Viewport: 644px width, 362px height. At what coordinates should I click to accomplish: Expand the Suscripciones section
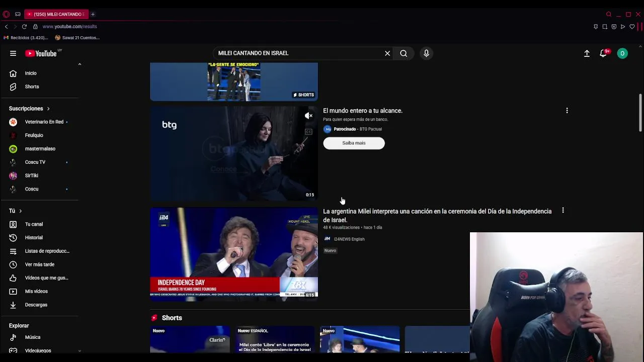29,109
